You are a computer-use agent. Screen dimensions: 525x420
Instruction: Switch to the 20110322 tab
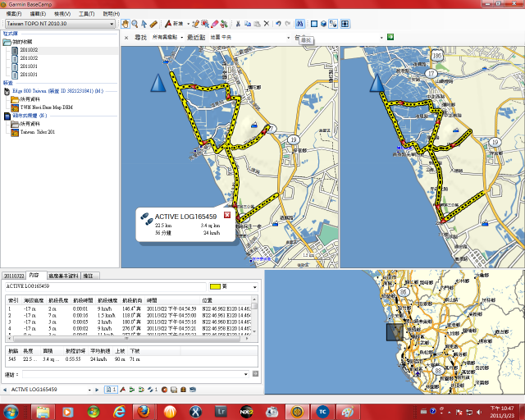coord(12,276)
